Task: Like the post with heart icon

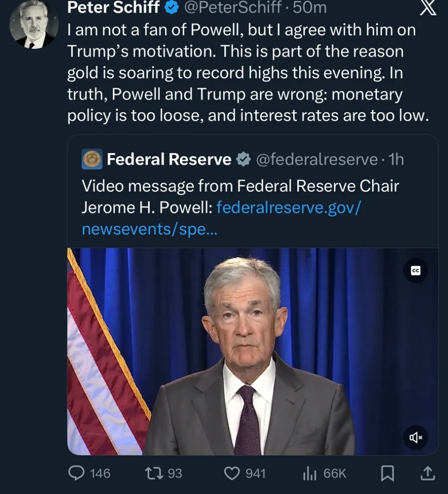Action: click(232, 473)
